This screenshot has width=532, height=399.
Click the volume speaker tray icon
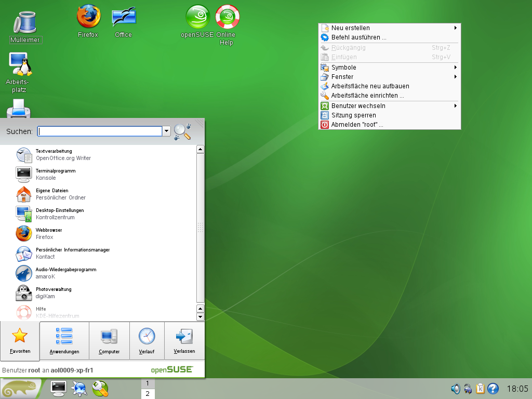point(456,388)
